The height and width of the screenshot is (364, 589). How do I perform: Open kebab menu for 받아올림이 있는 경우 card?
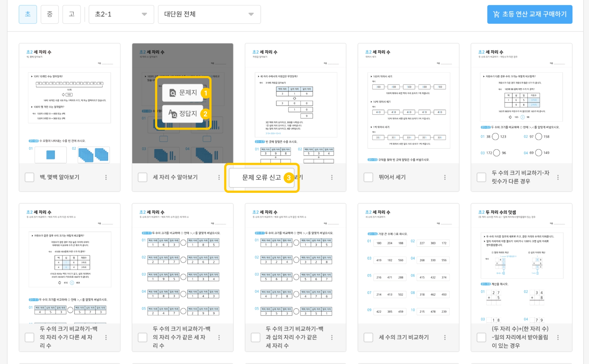pos(558,337)
